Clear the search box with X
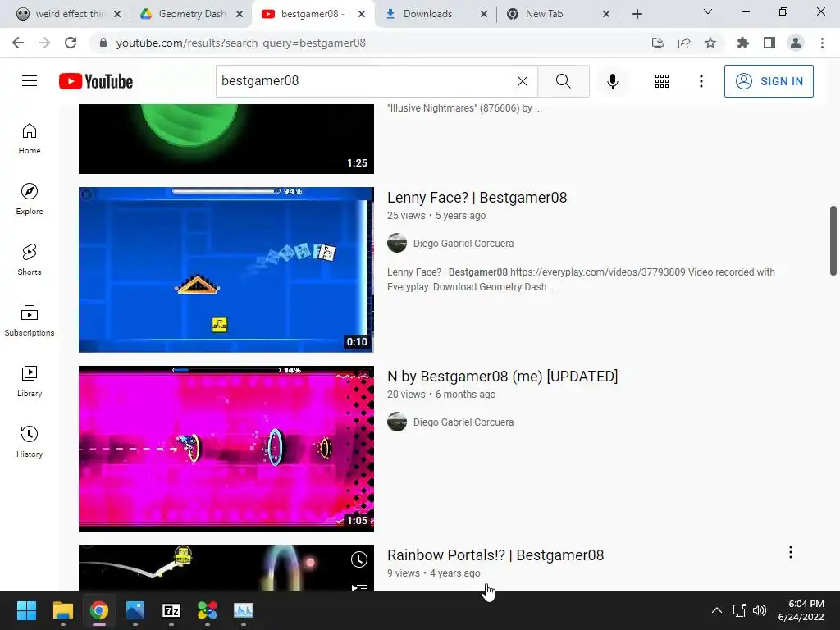Image resolution: width=840 pixels, height=630 pixels. (x=523, y=81)
